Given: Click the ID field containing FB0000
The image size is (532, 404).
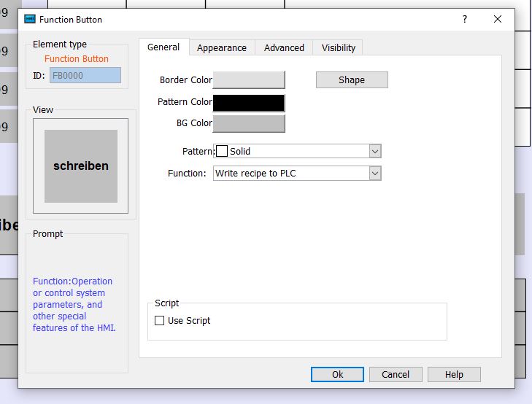Looking at the screenshot, I should pos(85,75).
